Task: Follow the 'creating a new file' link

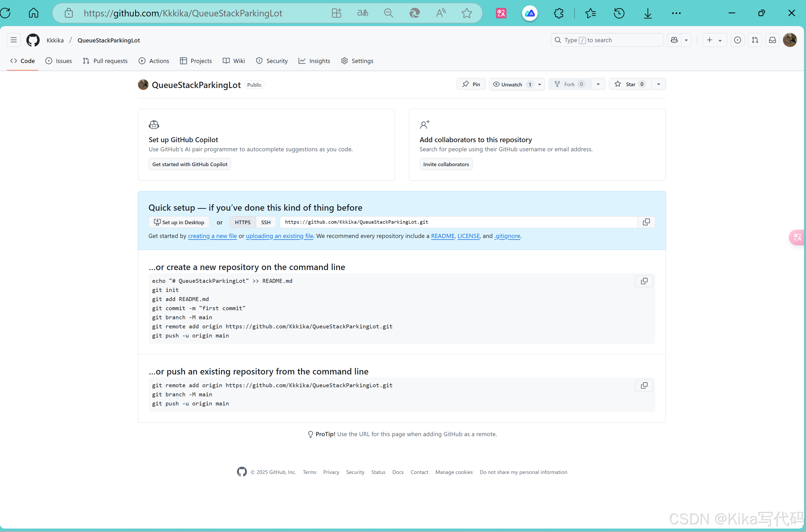Action: (x=213, y=236)
